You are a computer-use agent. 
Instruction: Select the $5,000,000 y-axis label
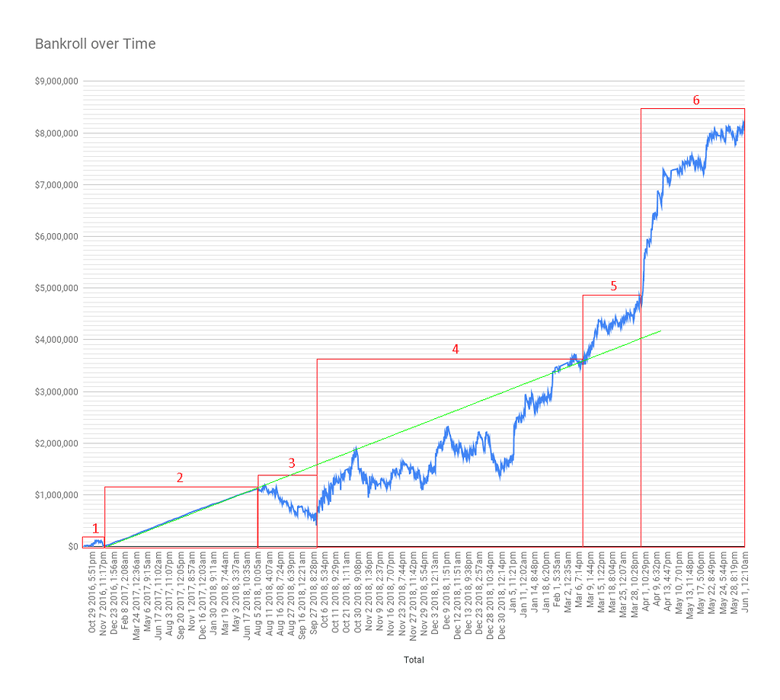click(x=56, y=288)
